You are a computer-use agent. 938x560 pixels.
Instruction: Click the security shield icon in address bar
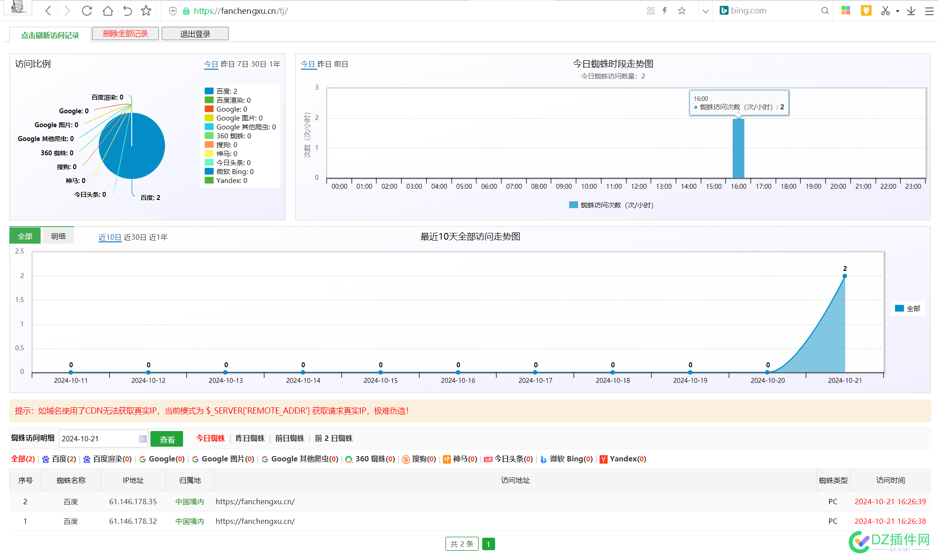[173, 11]
